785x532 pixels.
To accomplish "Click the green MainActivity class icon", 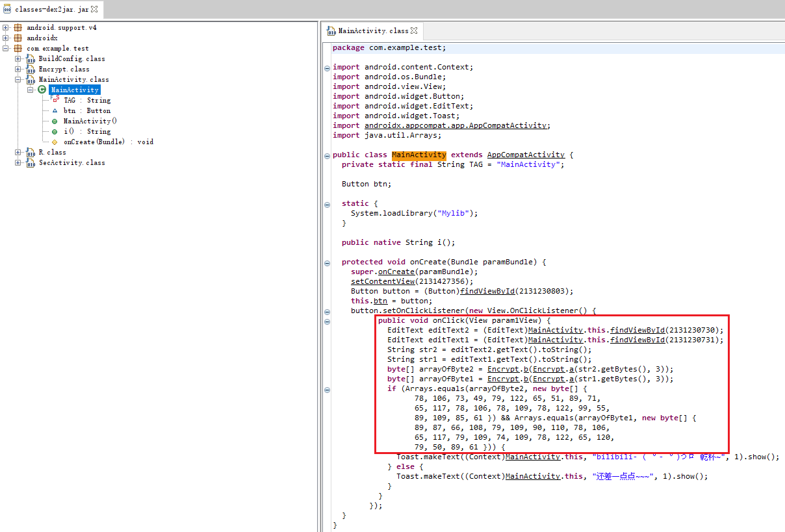I will tap(42, 90).
